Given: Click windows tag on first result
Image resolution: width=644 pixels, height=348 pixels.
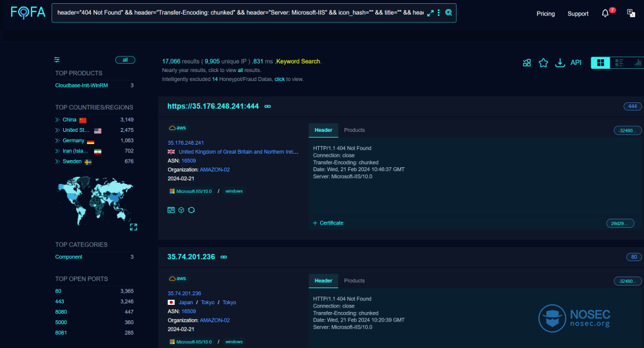Looking at the screenshot, I should point(234,191).
